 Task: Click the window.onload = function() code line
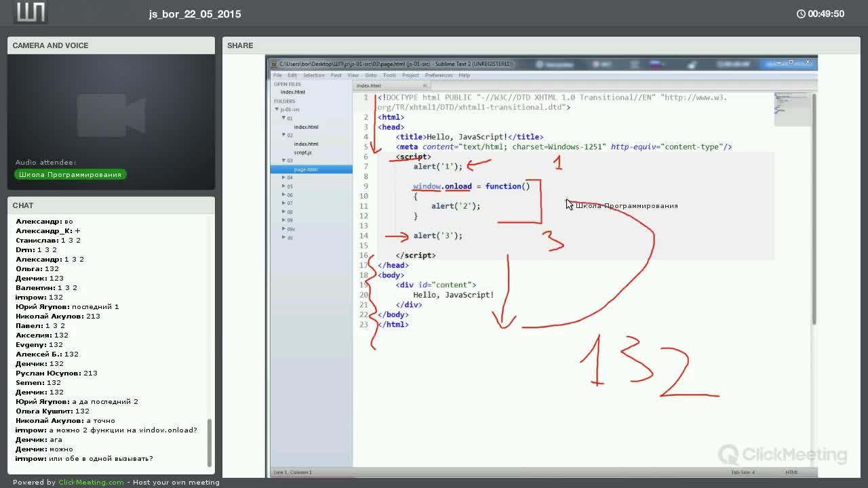[x=471, y=186]
